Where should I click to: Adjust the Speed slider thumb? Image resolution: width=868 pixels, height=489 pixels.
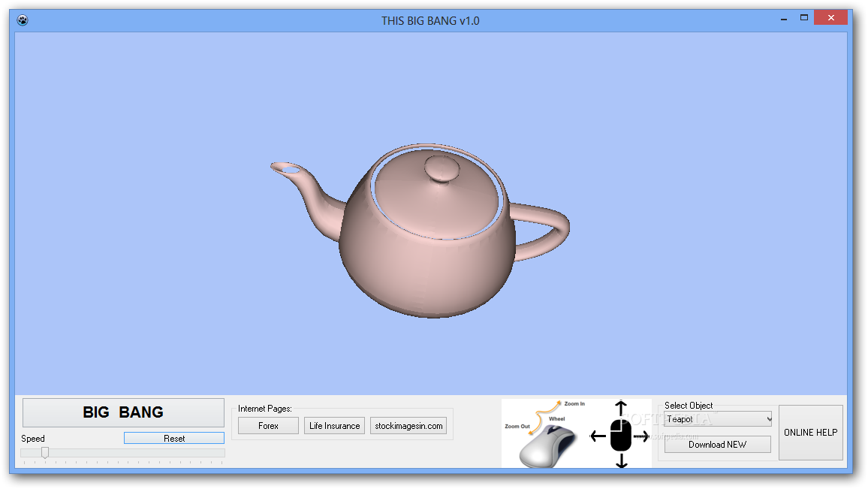45,452
